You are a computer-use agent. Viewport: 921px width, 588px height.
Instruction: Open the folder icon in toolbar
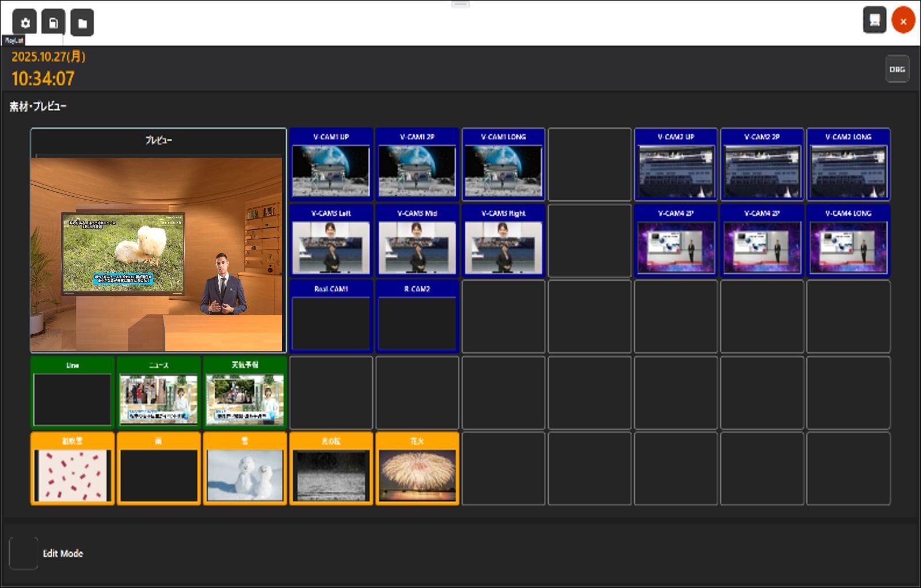82,23
